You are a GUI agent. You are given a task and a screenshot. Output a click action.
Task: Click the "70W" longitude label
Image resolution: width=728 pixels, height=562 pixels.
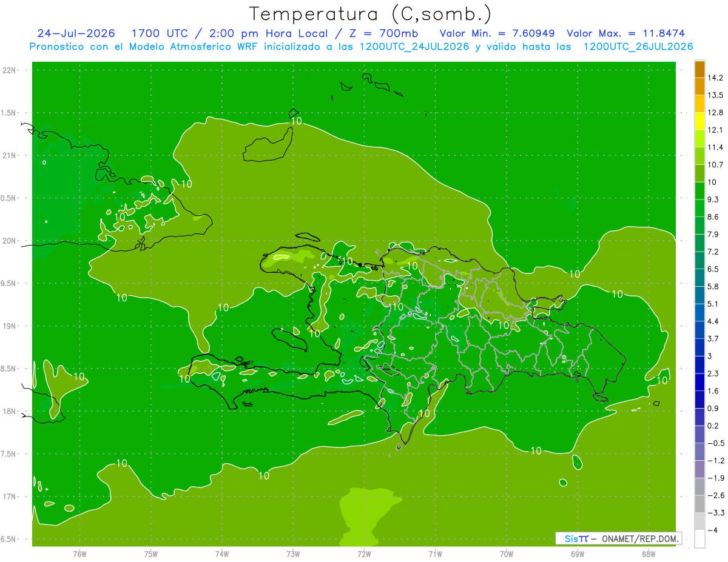(x=507, y=554)
